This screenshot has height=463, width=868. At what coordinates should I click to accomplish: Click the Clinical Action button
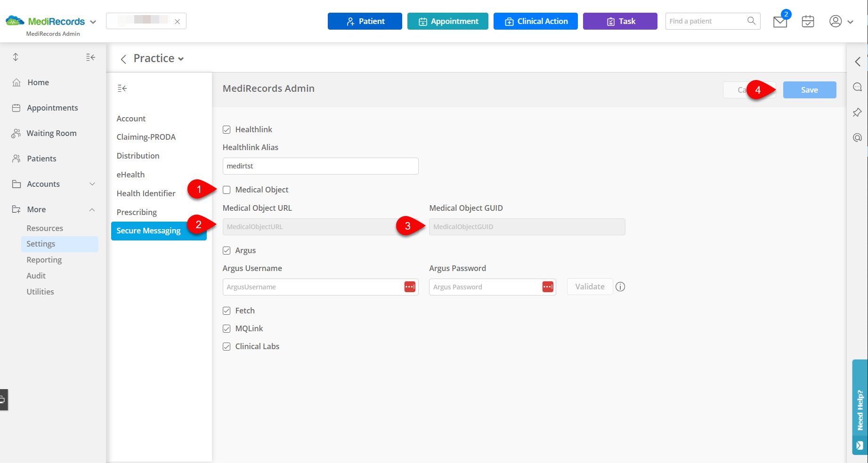(x=535, y=21)
